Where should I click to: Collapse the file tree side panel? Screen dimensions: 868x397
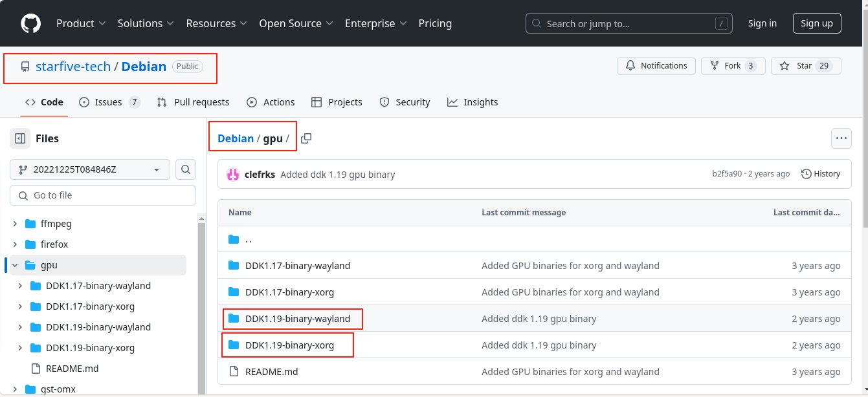click(x=20, y=138)
